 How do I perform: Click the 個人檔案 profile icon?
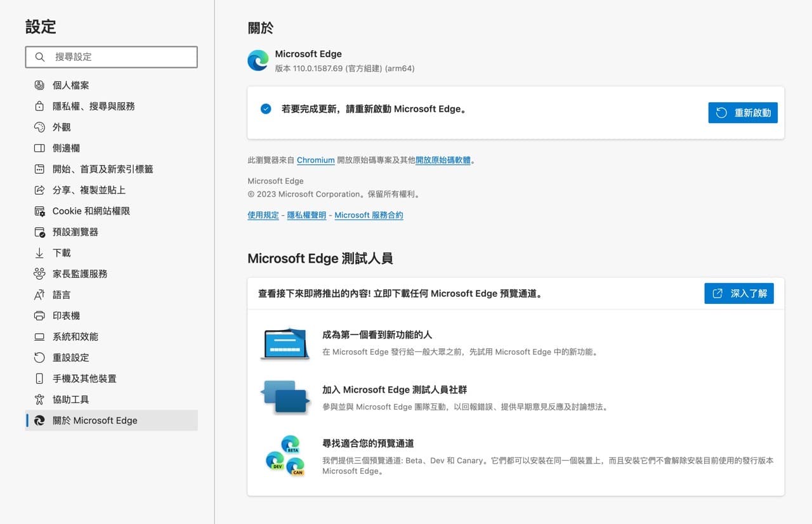pyautogui.click(x=39, y=85)
